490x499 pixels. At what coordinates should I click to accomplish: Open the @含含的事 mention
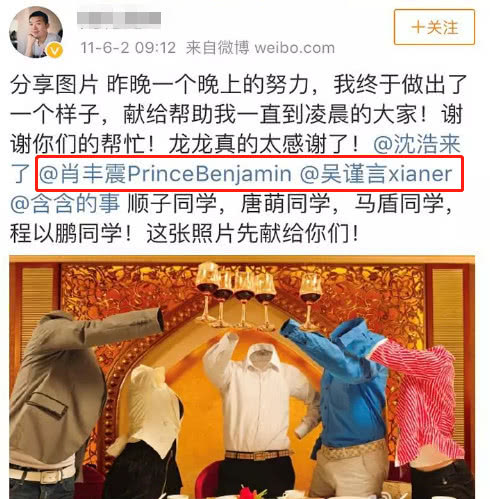(x=65, y=203)
